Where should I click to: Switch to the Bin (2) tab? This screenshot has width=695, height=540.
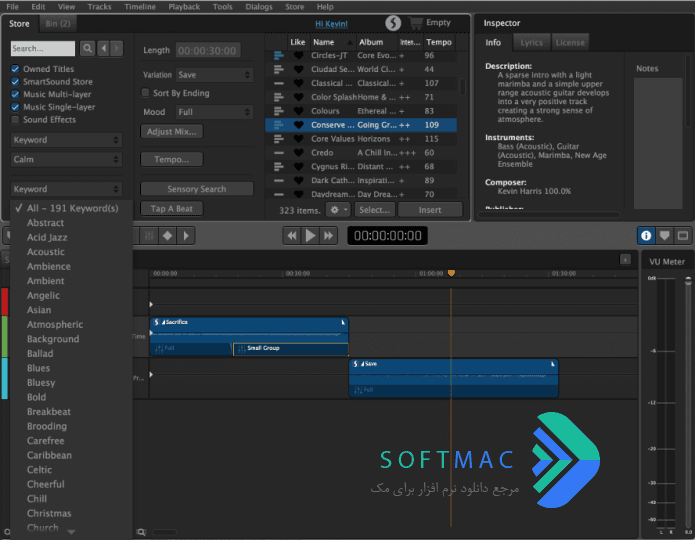tap(58, 23)
